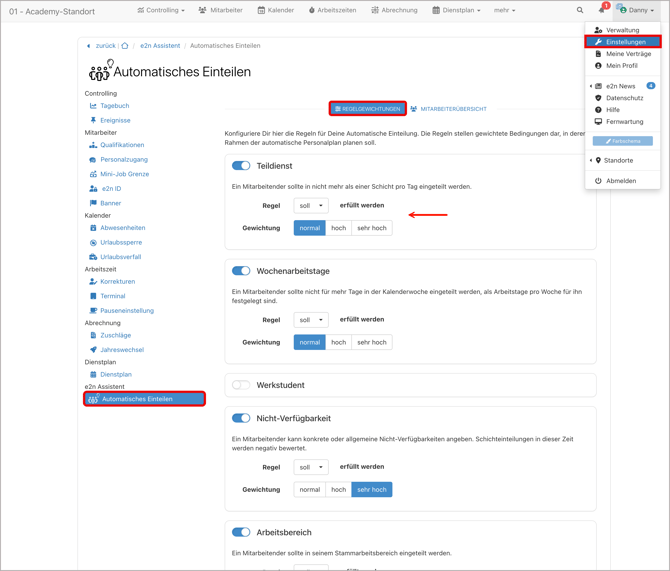Open Abrechnung in top navigation
This screenshot has width=670, height=571.
click(x=394, y=10)
